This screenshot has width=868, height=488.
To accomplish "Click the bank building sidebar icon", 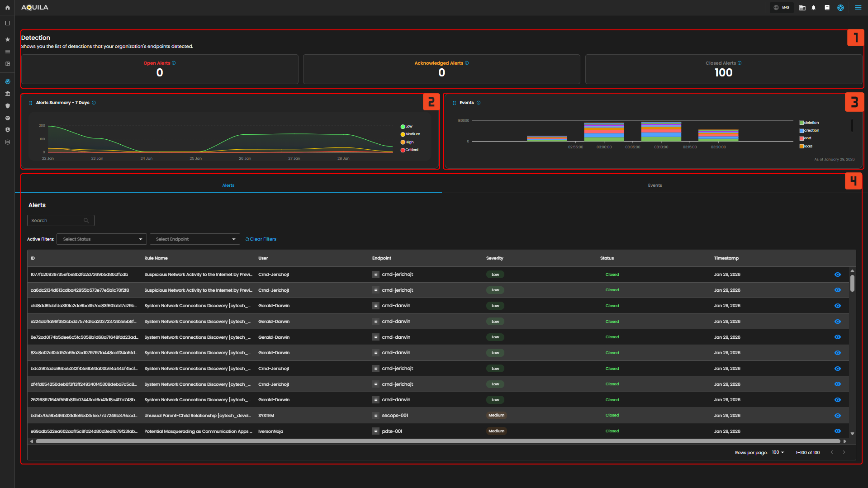I will (x=7, y=94).
